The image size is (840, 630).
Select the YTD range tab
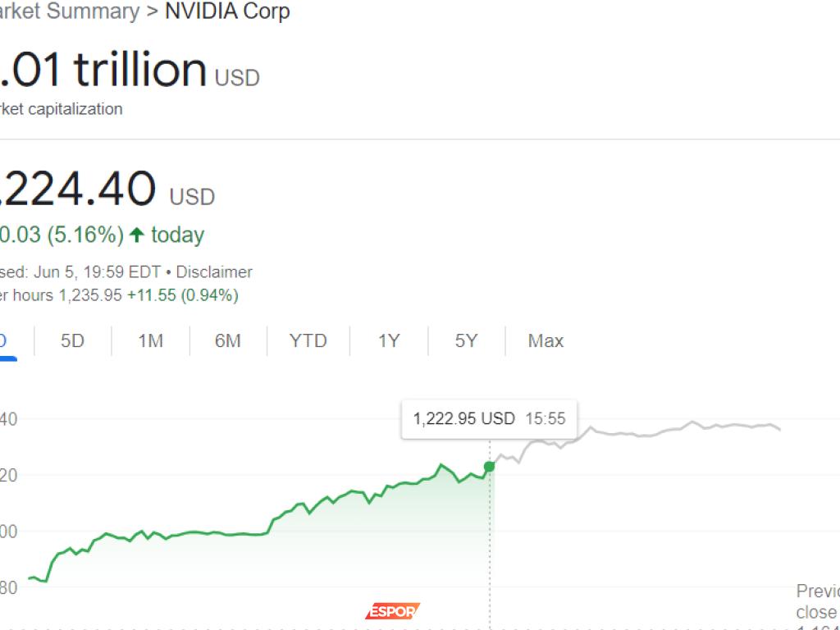tap(308, 340)
